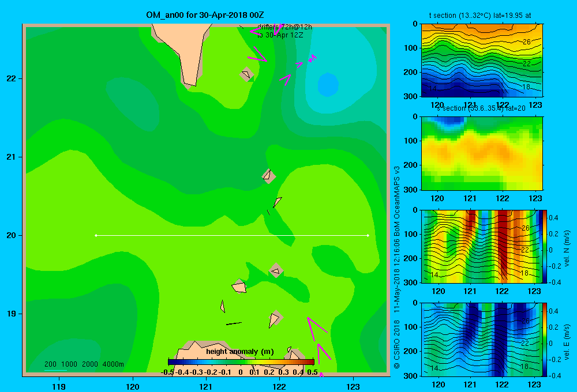The image size is (577, 392).
Task: Click the 't section (13..32°C) lat=19.95' title
Action: pos(480,16)
